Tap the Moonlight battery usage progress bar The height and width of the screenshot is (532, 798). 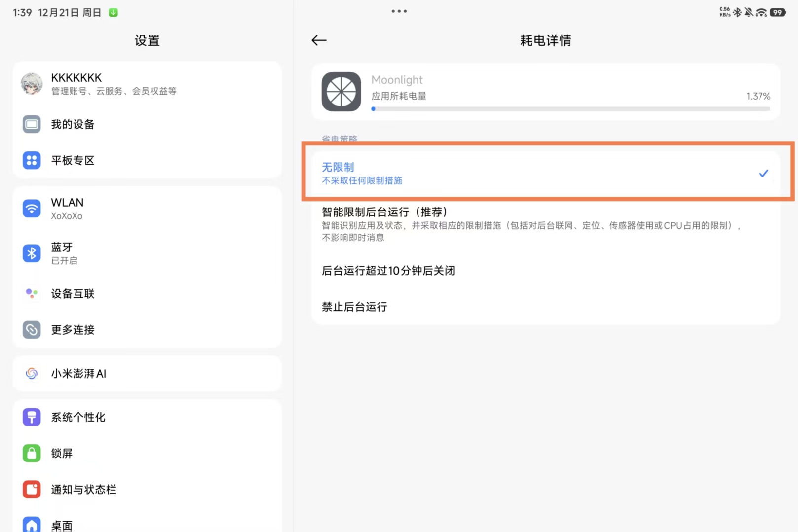pos(570,109)
